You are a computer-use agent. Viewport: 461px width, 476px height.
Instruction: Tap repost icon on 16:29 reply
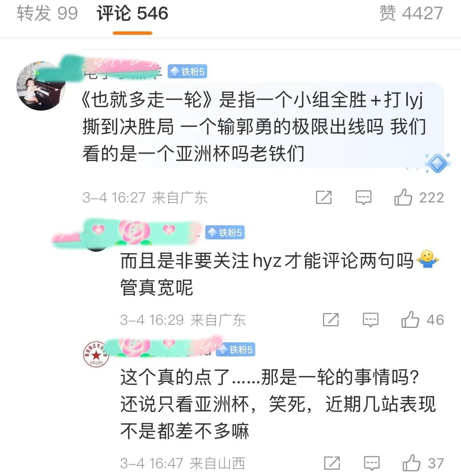[331, 320]
